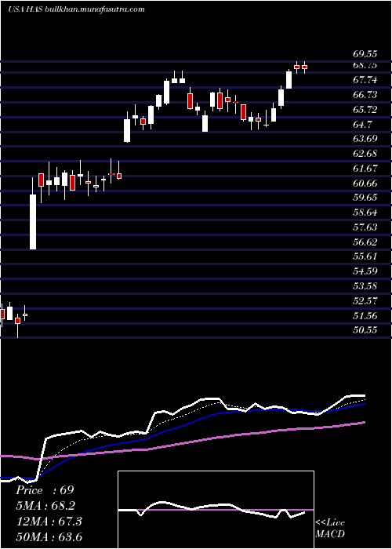
Task: Select the 53.58 price axis label
Action: tap(365, 285)
